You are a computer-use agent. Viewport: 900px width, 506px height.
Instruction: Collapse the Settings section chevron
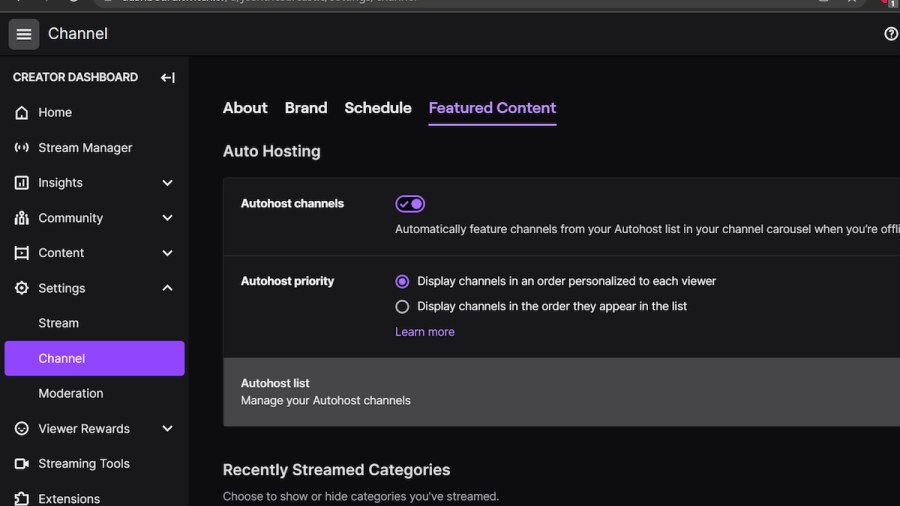tap(167, 288)
